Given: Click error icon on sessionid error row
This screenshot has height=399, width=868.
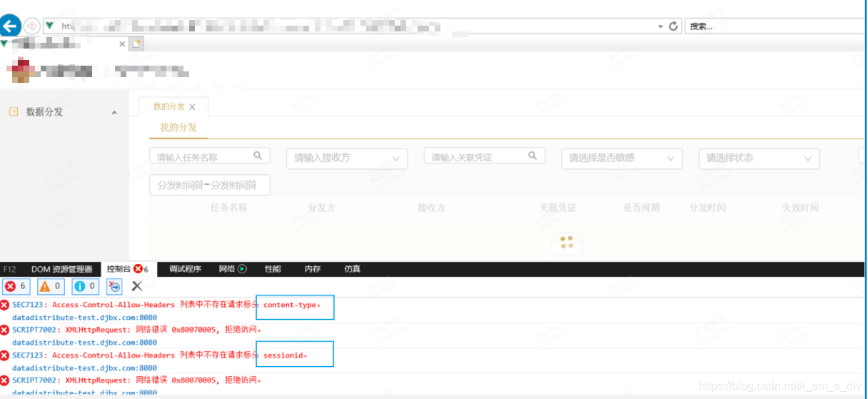Looking at the screenshot, I should click(5, 355).
